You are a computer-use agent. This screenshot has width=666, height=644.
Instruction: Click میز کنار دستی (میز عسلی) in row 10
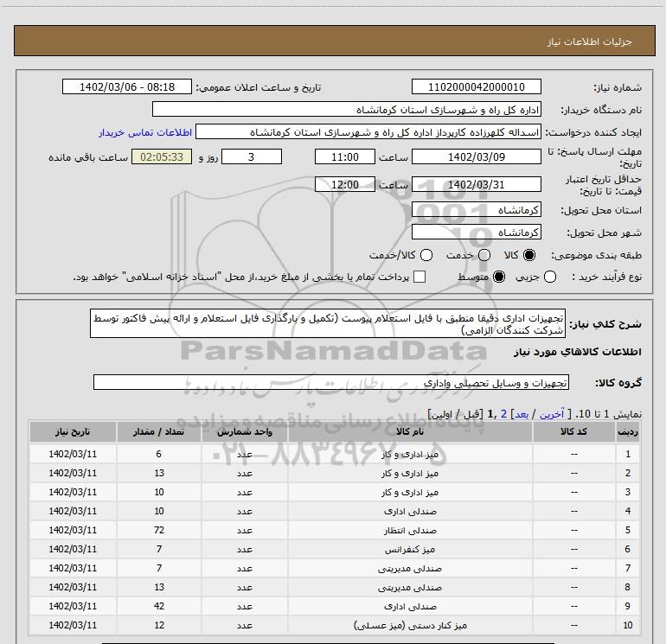click(x=410, y=625)
